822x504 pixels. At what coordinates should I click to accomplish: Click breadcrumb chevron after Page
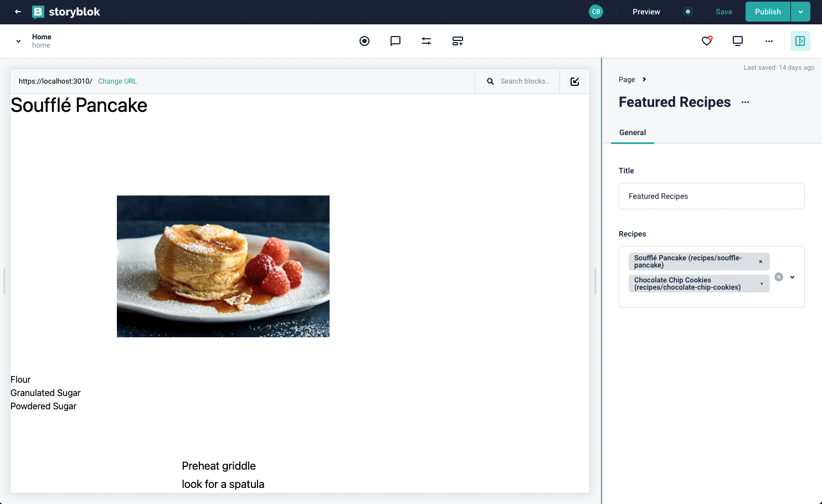[644, 79]
